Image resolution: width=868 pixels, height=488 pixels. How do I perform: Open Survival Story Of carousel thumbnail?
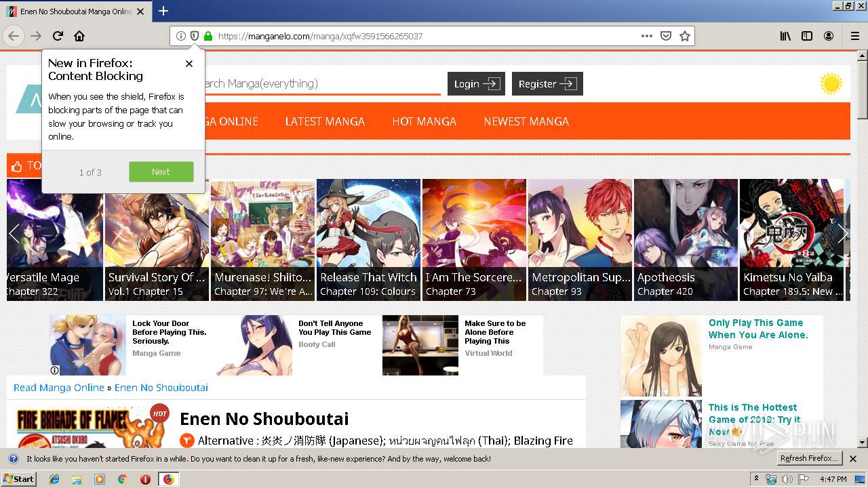point(157,239)
